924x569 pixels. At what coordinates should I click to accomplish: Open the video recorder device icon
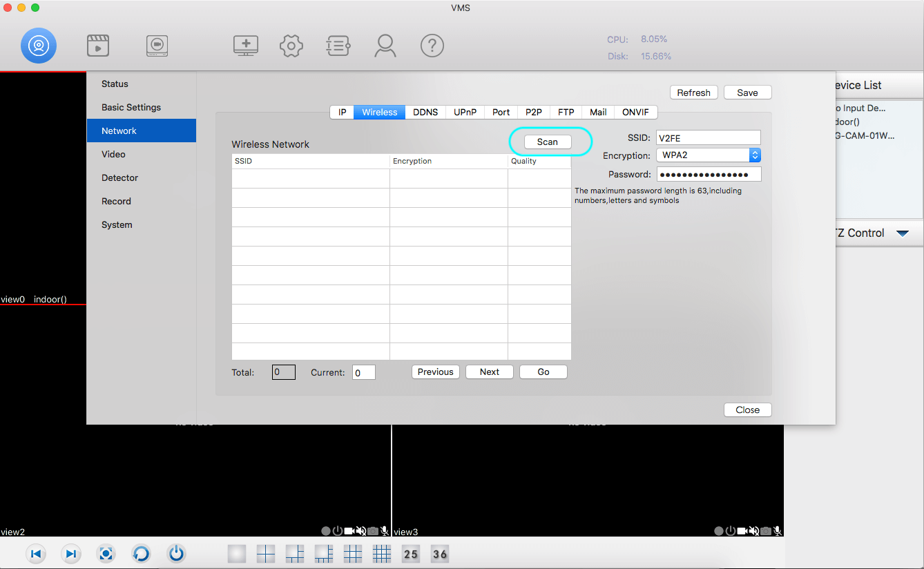coord(157,46)
